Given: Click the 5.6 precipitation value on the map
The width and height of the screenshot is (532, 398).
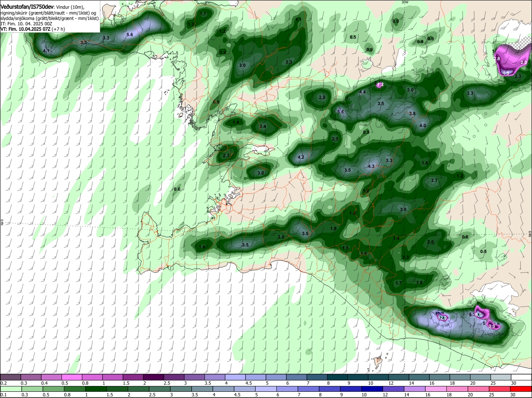Looking at the screenshot, I should tap(129, 34).
